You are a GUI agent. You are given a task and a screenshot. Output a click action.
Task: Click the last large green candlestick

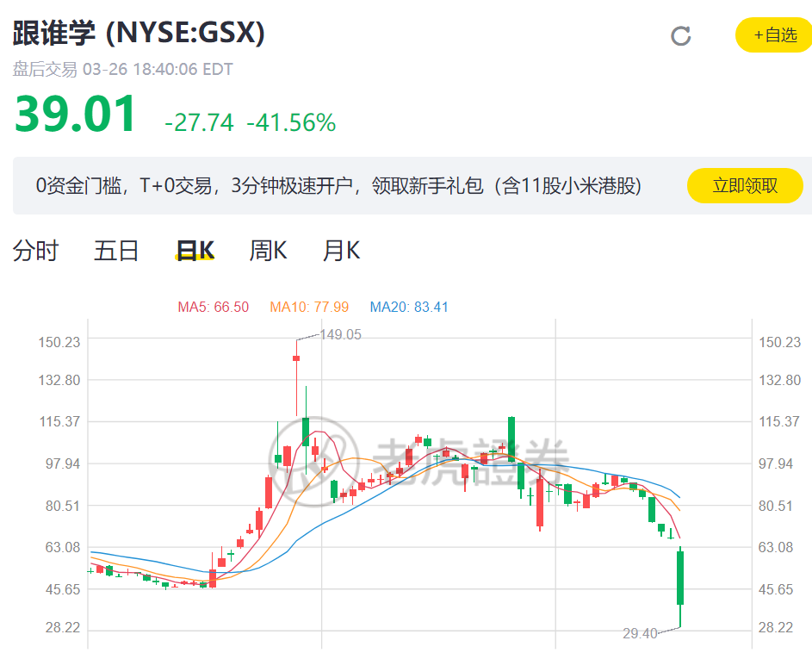pyautogui.click(x=680, y=578)
